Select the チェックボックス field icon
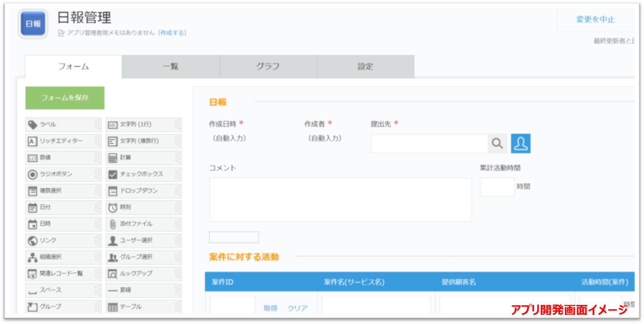 [113, 175]
